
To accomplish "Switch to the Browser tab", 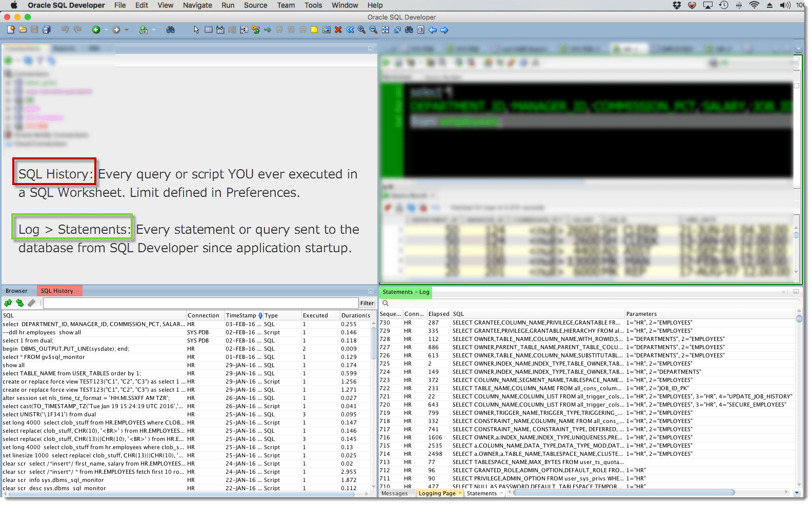I will (16, 291).
